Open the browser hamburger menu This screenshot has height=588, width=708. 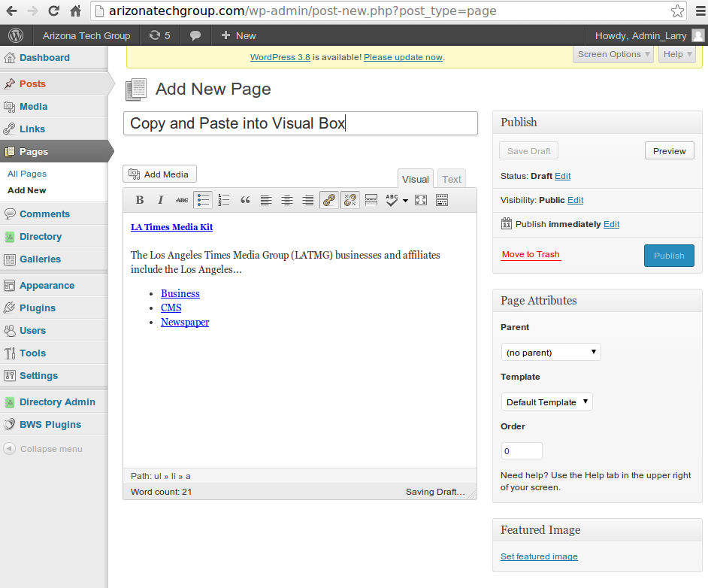tap(700, 11)
